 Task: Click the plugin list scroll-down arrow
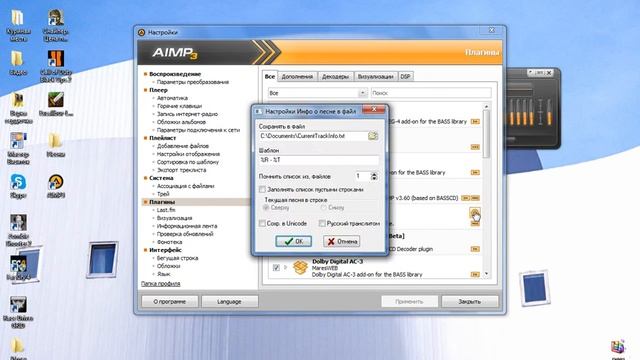click(486, 274)
